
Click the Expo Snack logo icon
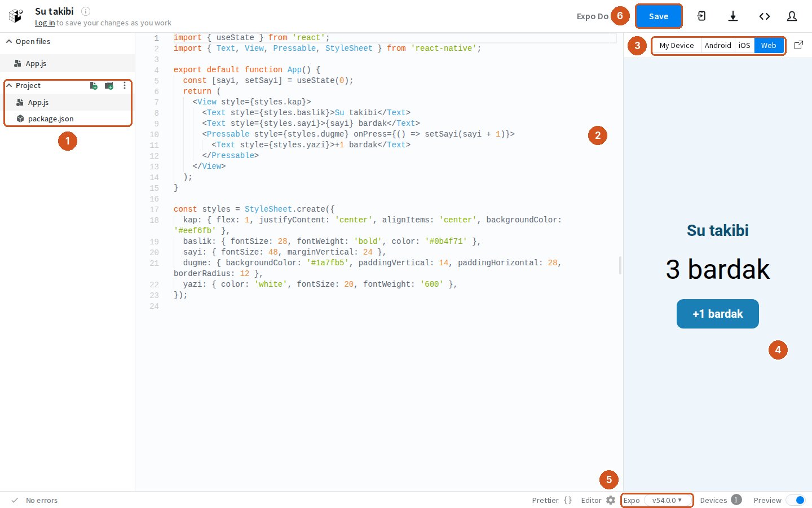pos(16,16)
